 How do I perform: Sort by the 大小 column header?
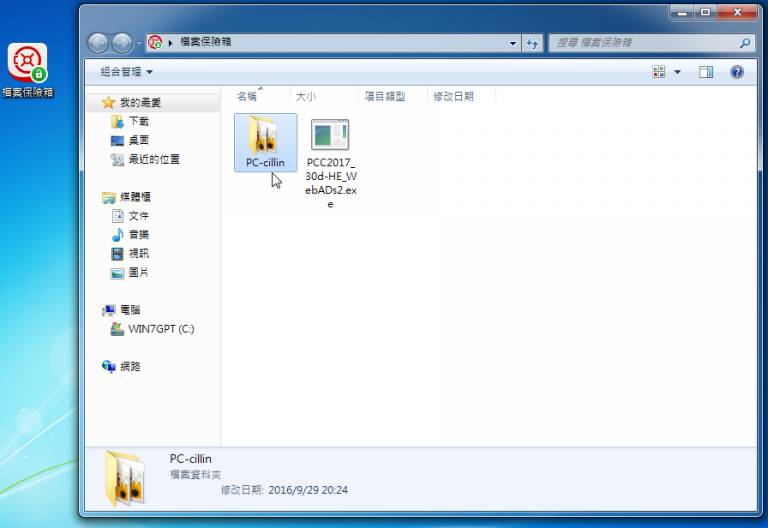tap(306, 96)
